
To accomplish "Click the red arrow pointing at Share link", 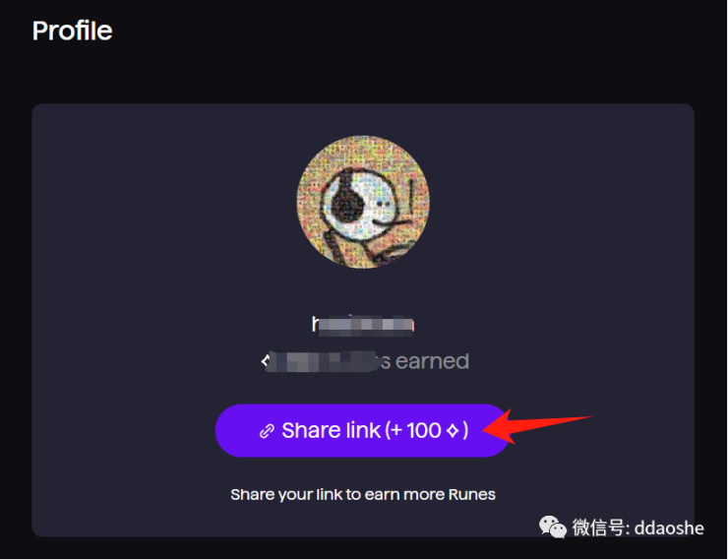I will point(537,426).
